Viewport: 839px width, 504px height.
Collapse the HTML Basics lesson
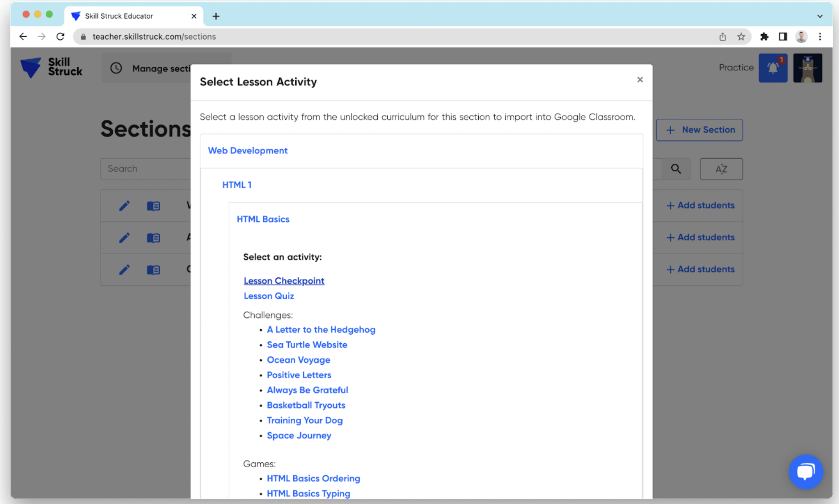(263, 219)
